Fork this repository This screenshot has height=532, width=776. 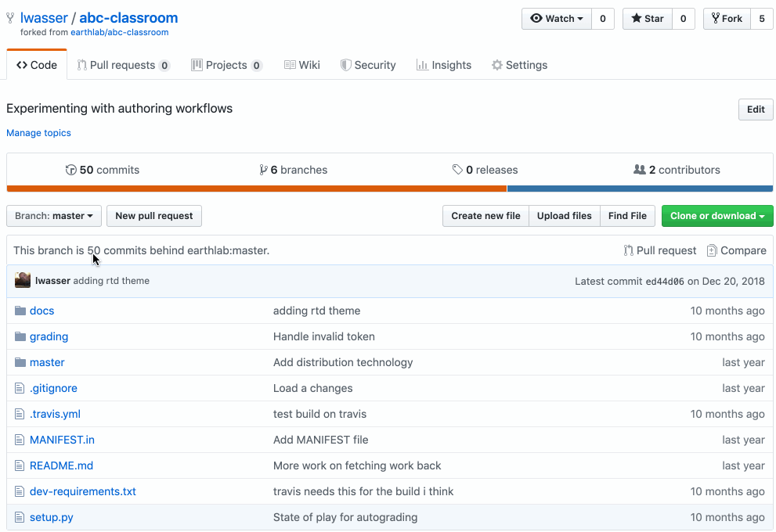(726, 18)
